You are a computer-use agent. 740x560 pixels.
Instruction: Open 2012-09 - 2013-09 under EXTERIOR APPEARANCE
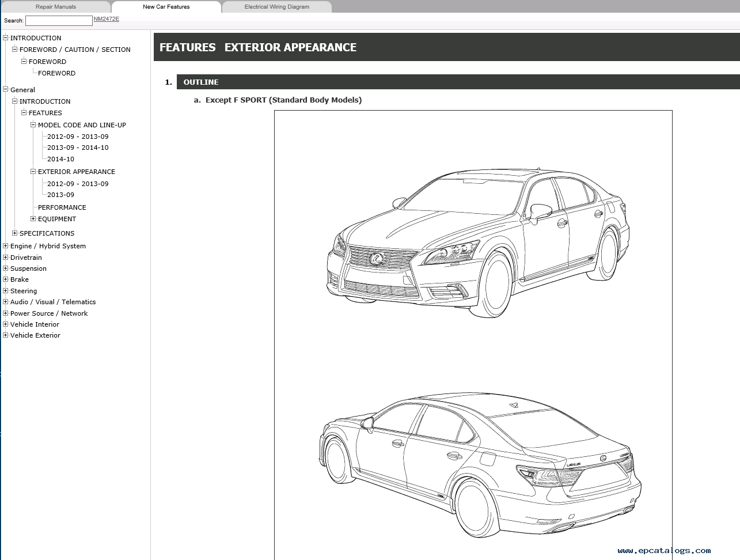(x=78, y=184)
